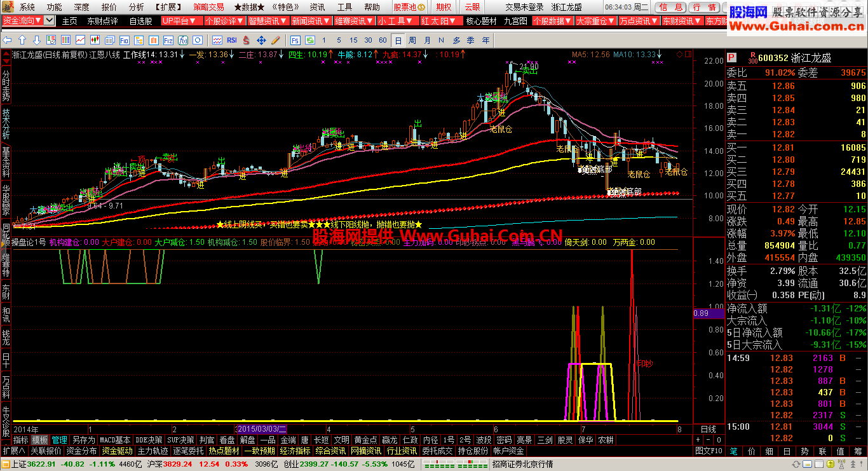
Task: Select the candlestick K-line chart icon
Action: pos(95,40)
